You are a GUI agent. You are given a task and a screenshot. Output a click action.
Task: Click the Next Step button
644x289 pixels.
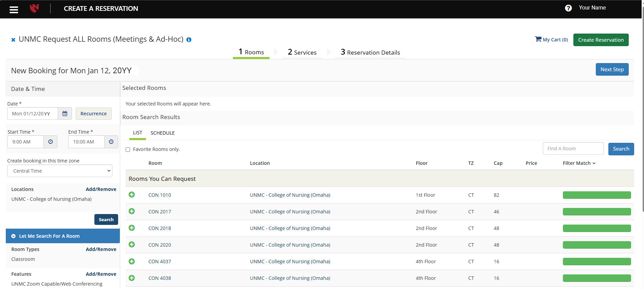point(612,70)
